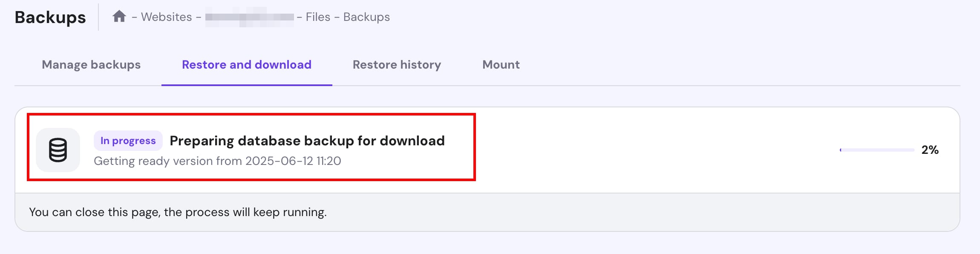Switch to the Mount tab

(x=501, y=65)
